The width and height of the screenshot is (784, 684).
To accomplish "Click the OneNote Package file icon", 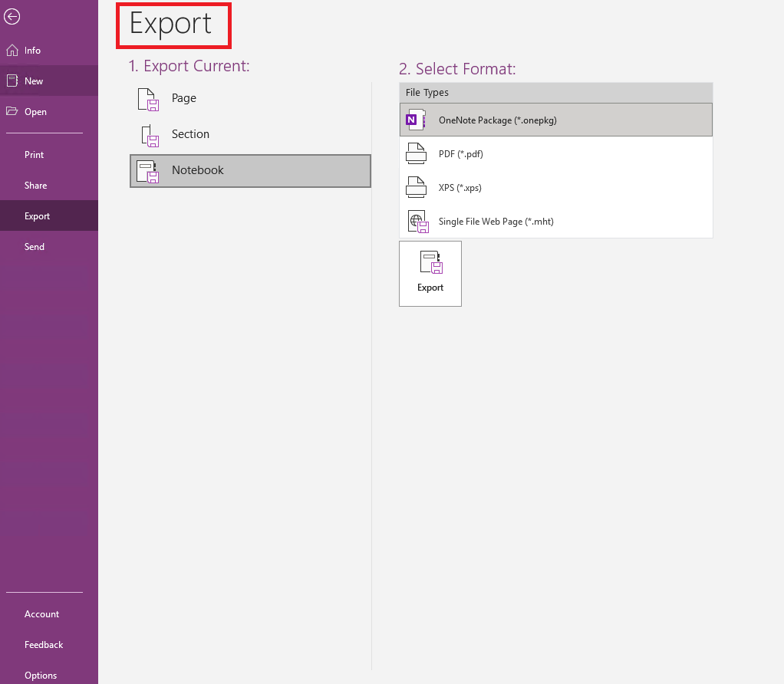I will point(416,120).
